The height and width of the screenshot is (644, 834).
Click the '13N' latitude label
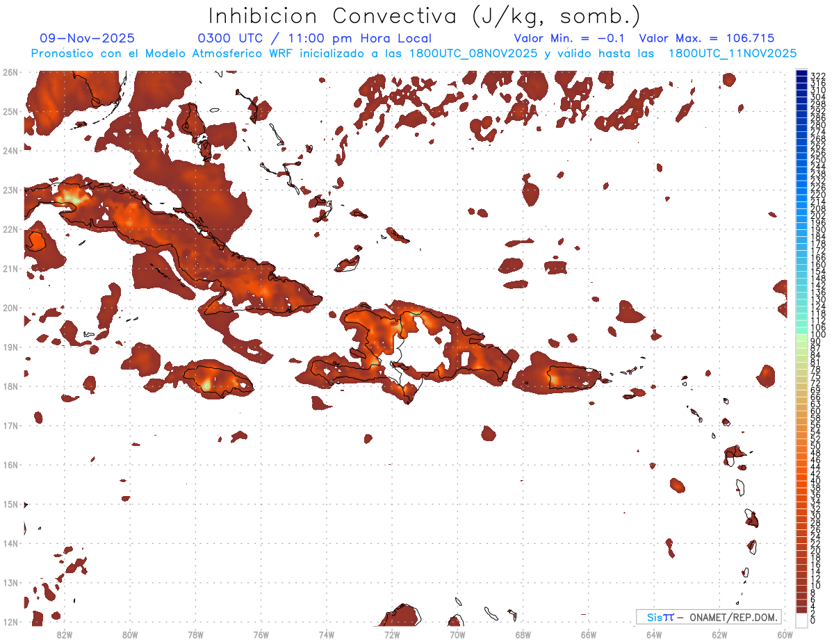pos(10,582)
